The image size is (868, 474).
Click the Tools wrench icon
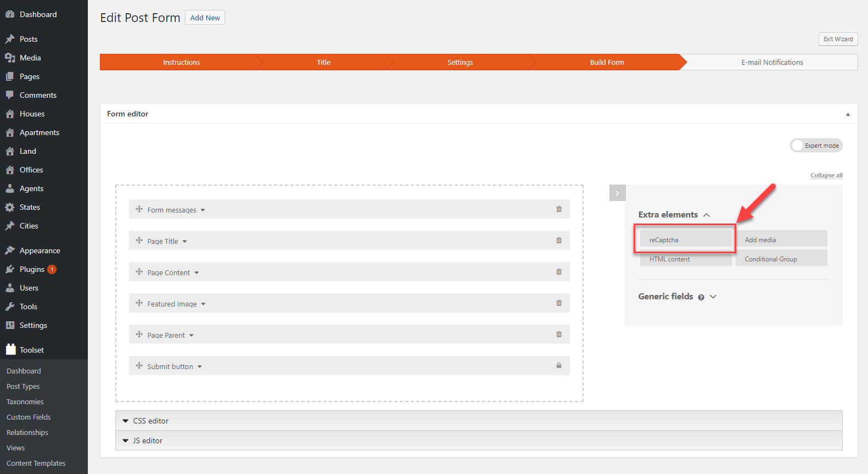tap(10, 306)
